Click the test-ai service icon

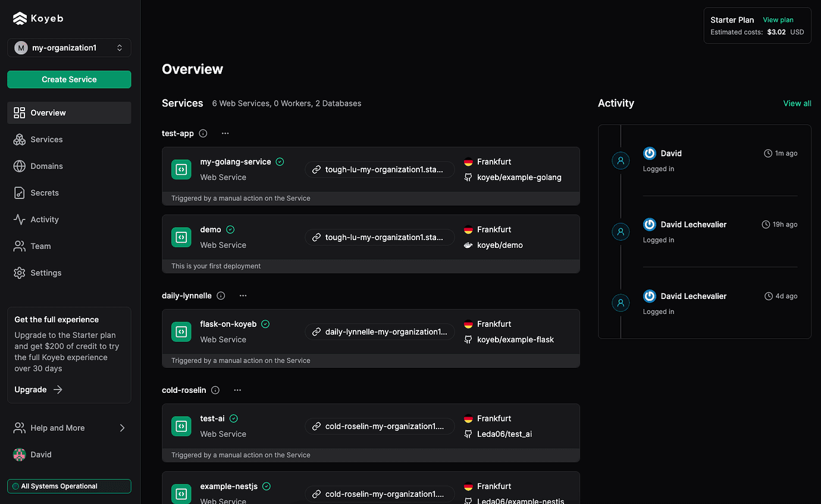pyautogui.click(x=181, y=426)
